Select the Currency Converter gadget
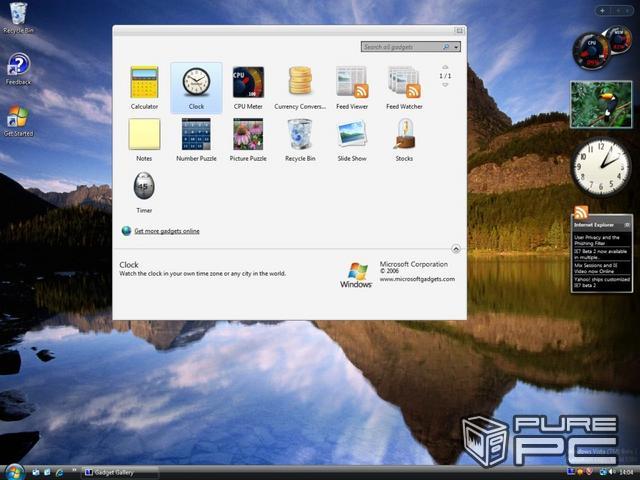The image size is (640, 480). pyautogui.click(x=300, y=88)
